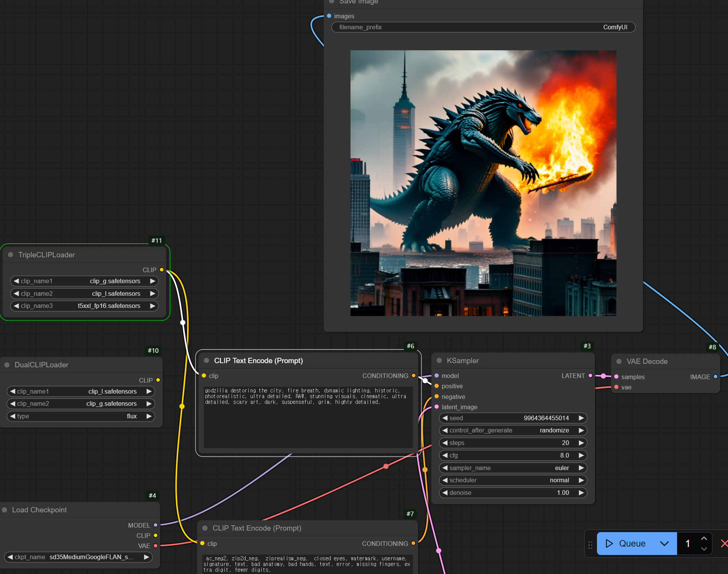This screenshot has width=728, height=574.
Task: Click the CLIP output dot of TripleCLIPLoader
Action: 162,269
